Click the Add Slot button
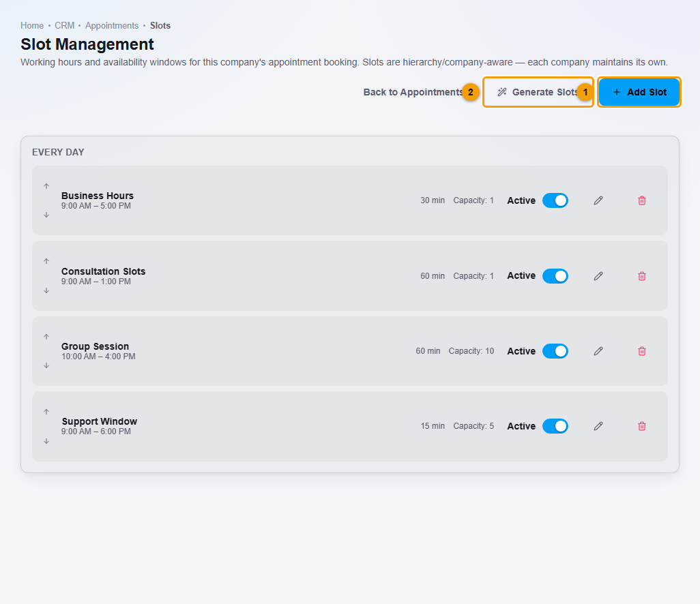Image resolution: width=700 pixels, height=604 pixels. (x=639, y=92)
